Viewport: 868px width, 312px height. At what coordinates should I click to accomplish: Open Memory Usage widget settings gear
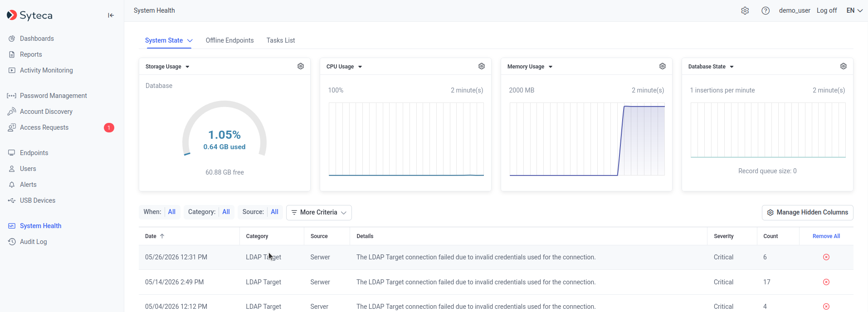pyautogui.click(x=663, y=66)
